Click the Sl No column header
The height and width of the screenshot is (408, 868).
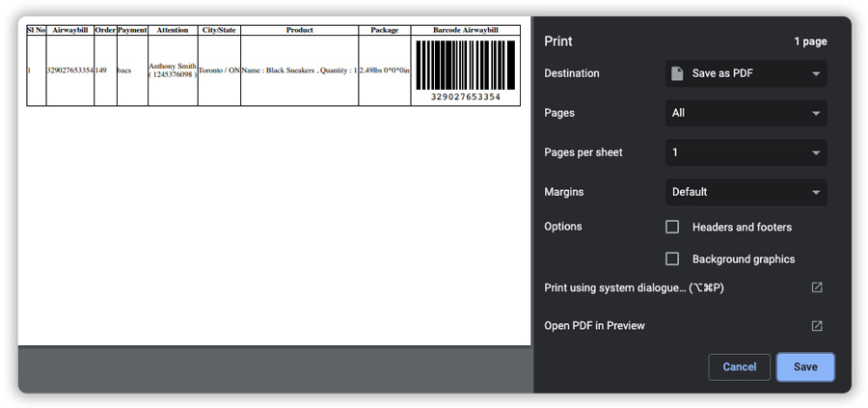coord(36,30)
